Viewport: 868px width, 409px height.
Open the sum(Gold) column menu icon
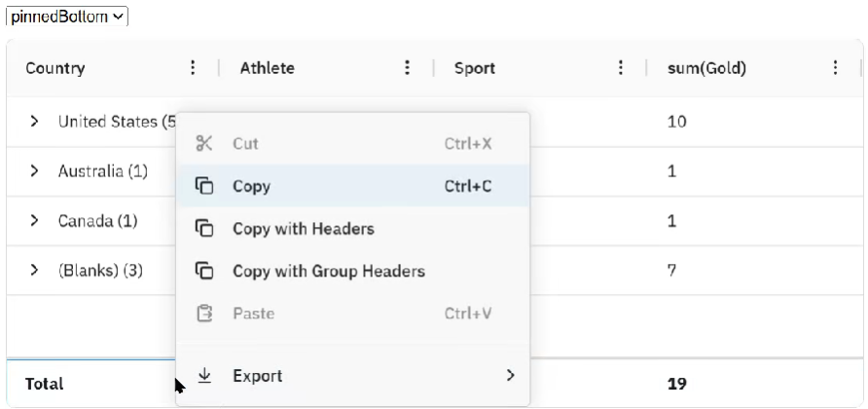835,68
